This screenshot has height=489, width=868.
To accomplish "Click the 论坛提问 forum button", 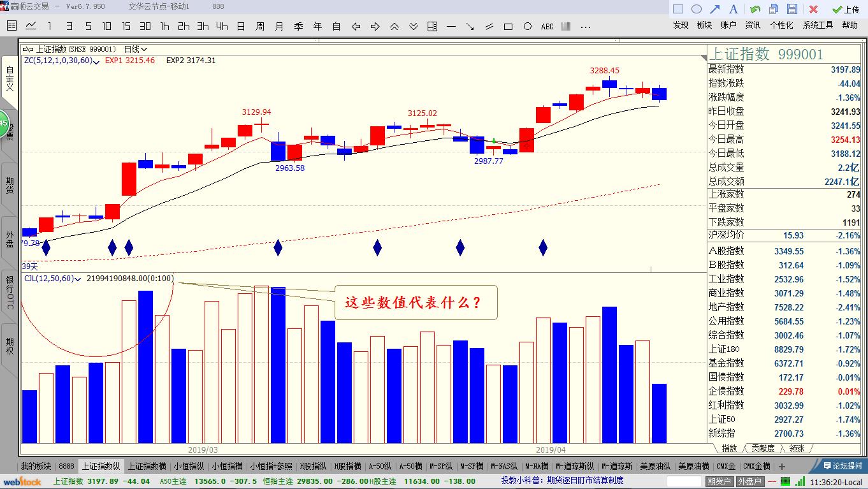I will click(841, 466).
